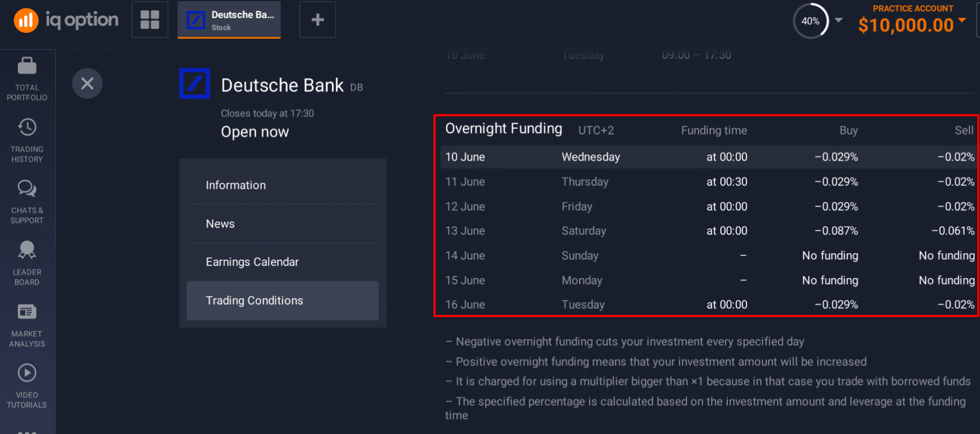Screen dimensions: 980x434
Task: Select the Deutsche Bank stock tab
Action: pos(228,19)
